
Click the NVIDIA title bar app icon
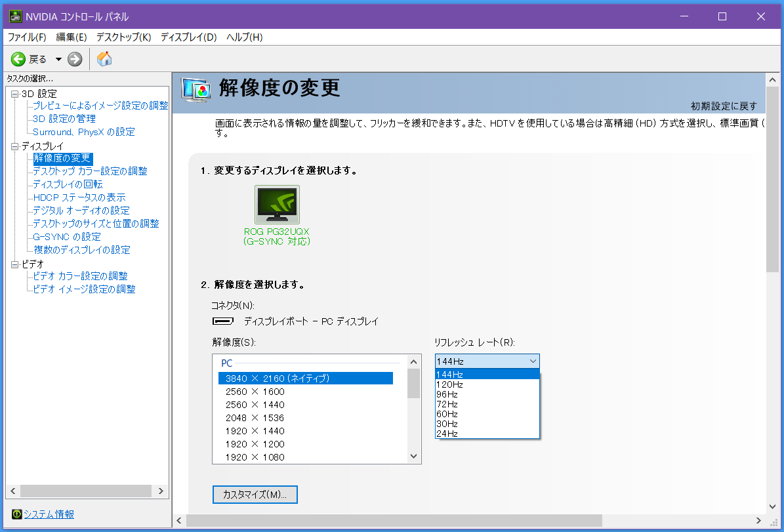pyautogui.click(x=16, y=16)
